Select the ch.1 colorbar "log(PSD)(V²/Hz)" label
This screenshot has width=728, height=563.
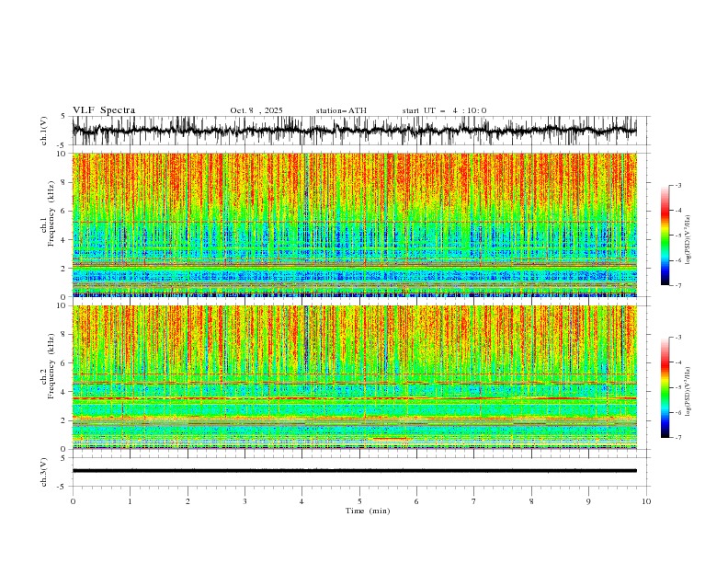tap(688, 240)
